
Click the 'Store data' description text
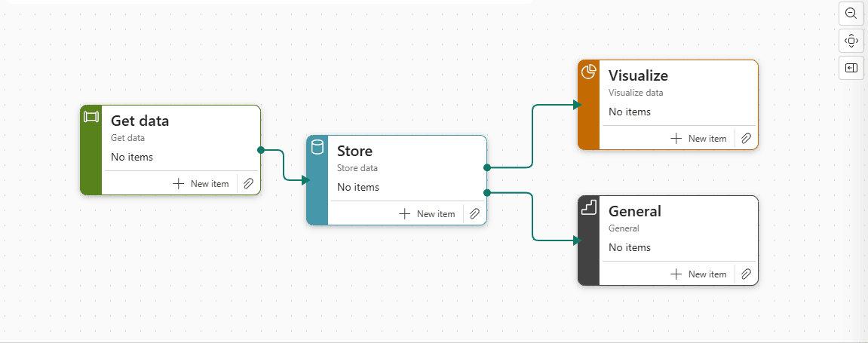357,167
